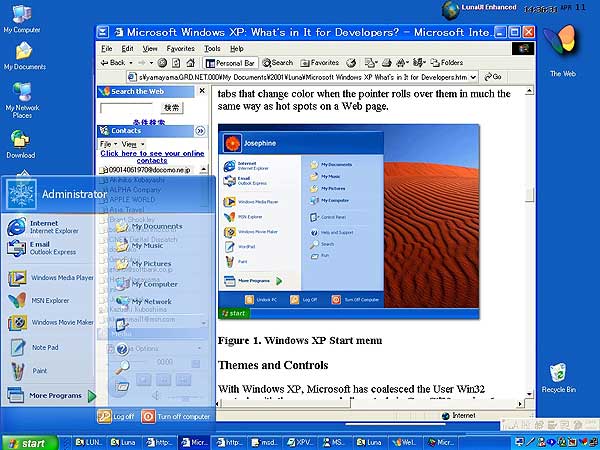Image resolution: width=600 pixels, height=450 pixels.
Task: Open The Web butterfly desktop icon
Action: pos(562,52)
